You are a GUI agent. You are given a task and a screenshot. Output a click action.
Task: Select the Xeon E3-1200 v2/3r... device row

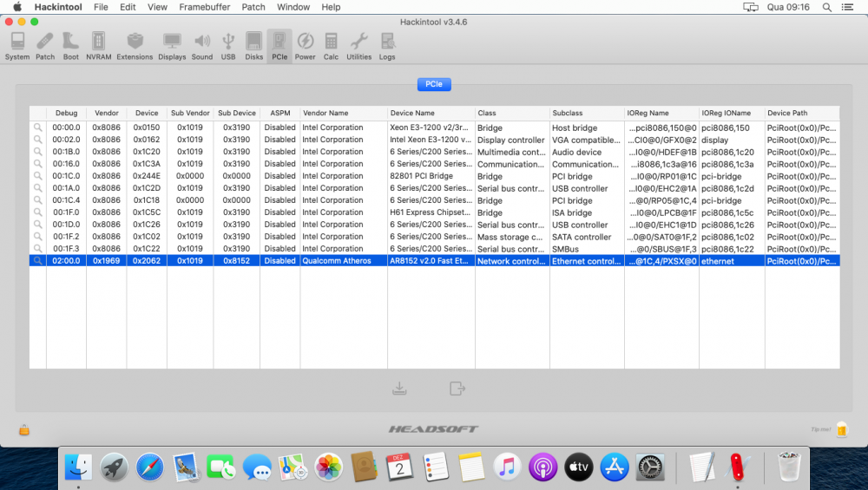(435, 127)
